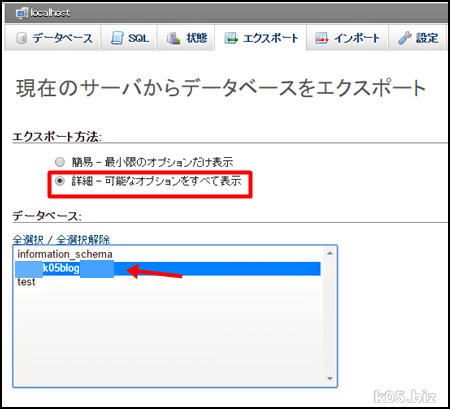The image size is (450, 409).
Task: Switch to the SQL tab
Action: (128, 38)
